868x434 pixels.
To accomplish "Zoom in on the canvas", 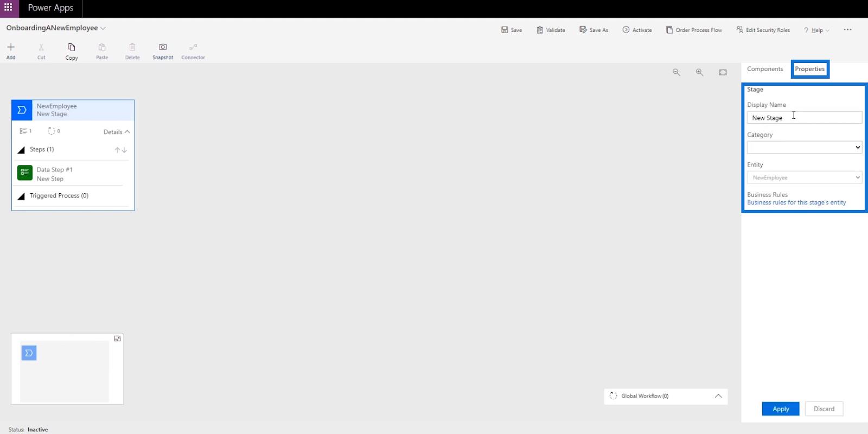I will pyautogui.click(x=700, y=72).
